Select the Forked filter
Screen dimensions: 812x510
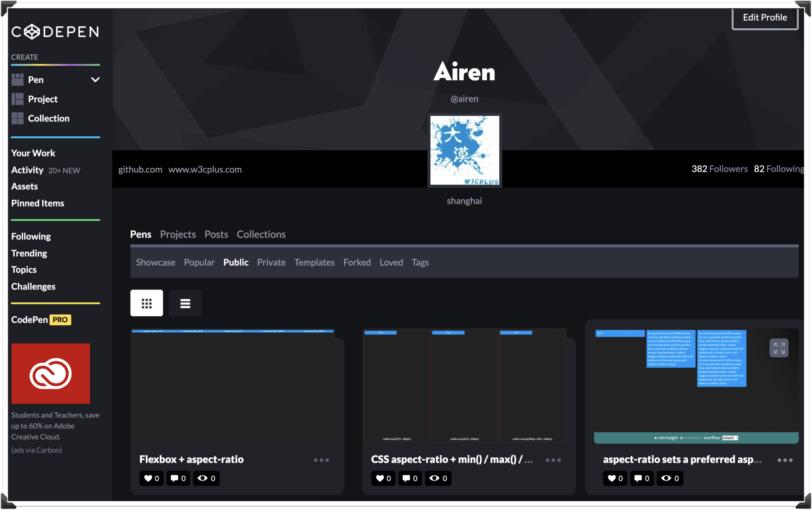click(357, 262)
